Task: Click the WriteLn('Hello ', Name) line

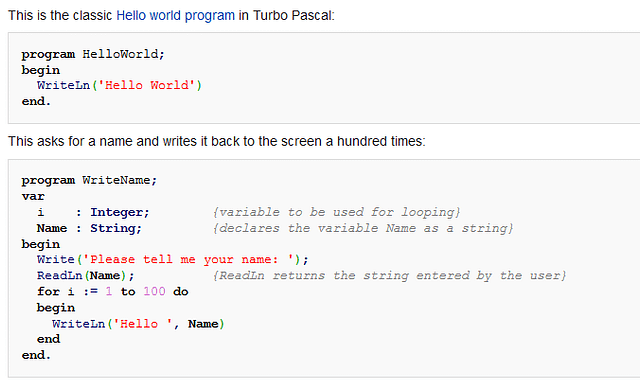Action: click(x=138, y=324)
